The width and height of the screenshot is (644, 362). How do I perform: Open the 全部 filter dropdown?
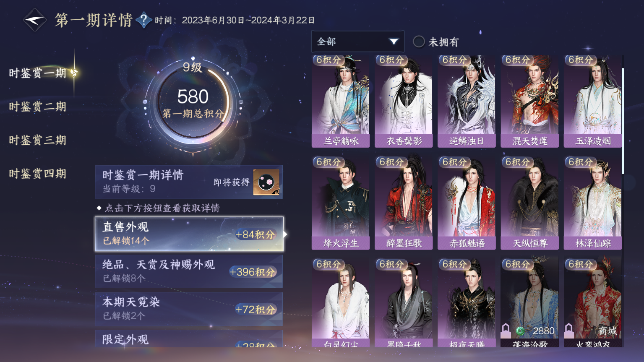click(358, 42)
